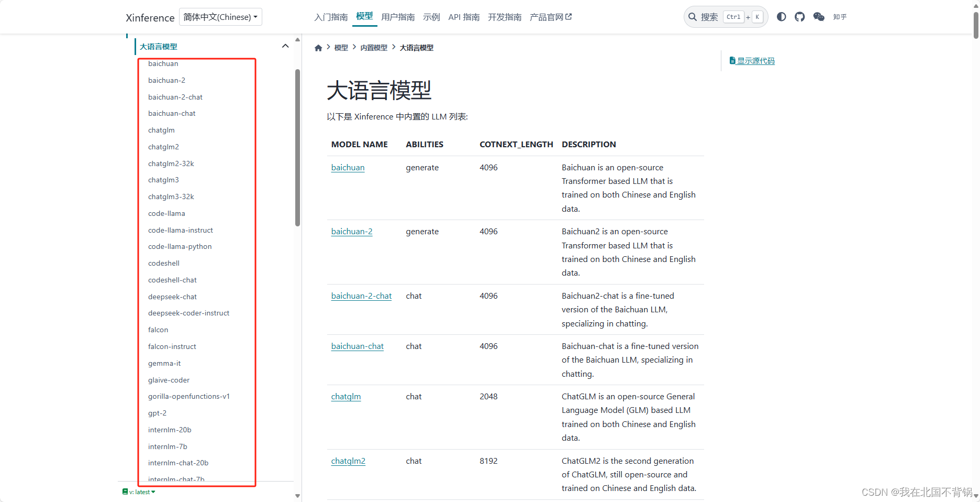Screen dimensions: 980x502
Task: Select gorilla-openfunctions-v1 in the sidebar
Action: pos(188,396)
